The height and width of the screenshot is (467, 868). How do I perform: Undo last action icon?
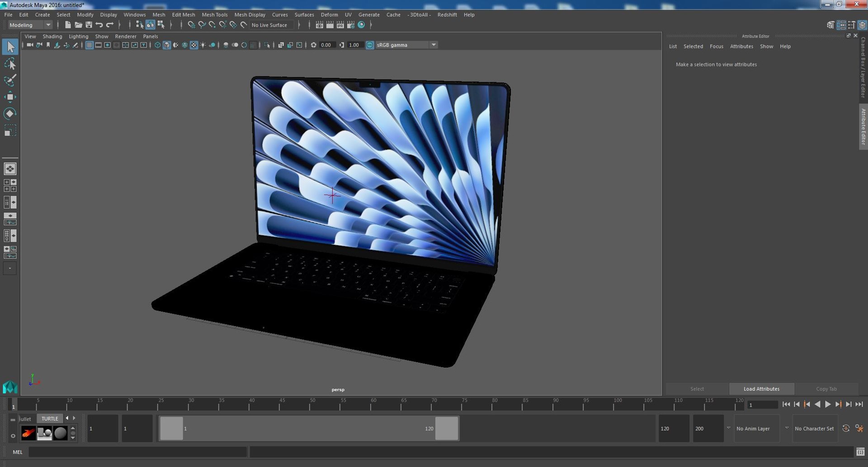[x=99, y=25]
